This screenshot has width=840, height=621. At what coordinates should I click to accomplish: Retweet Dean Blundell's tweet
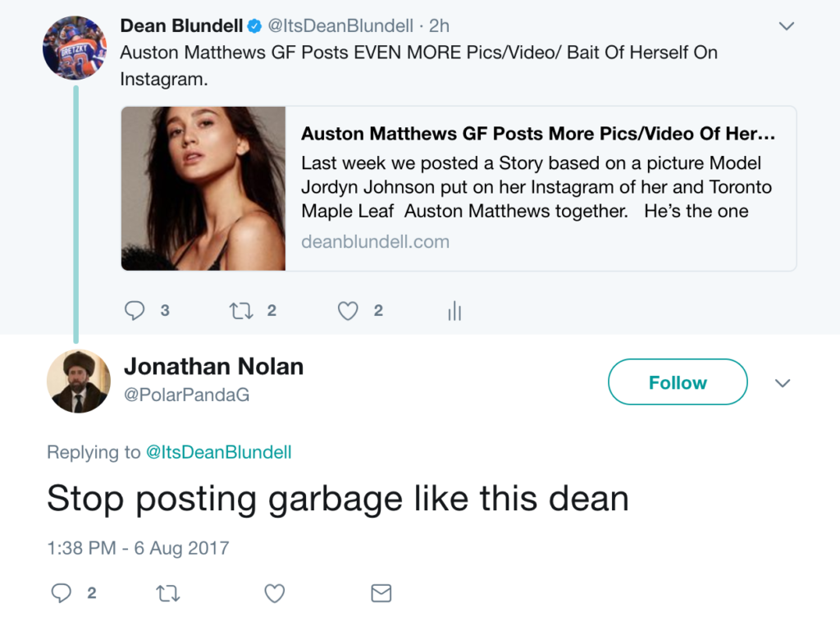[x=241, y=311]
